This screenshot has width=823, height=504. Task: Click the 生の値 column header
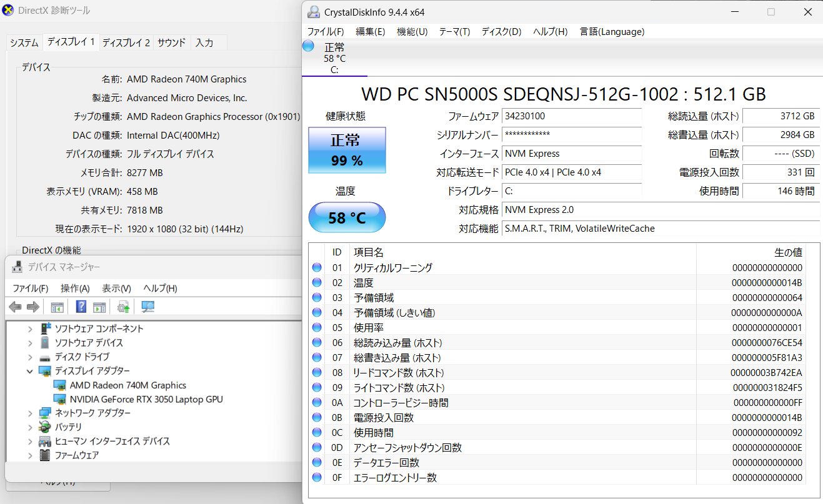751,252
